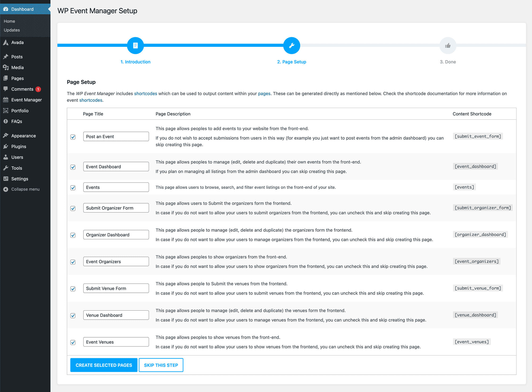This screenshot has height=392, width=532.
Task: Select the [organizer_dashboard] shortcode
Action: pyautogui.click(x=480, y=235)
